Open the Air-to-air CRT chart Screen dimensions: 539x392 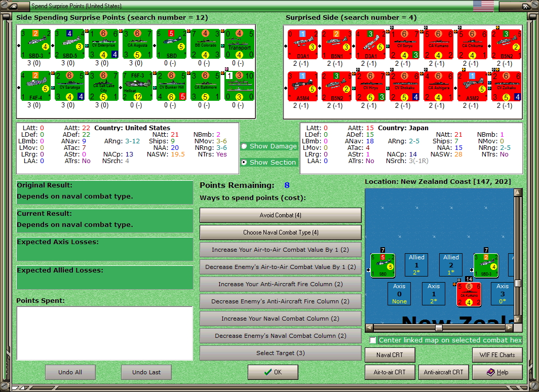click(390, 372)
